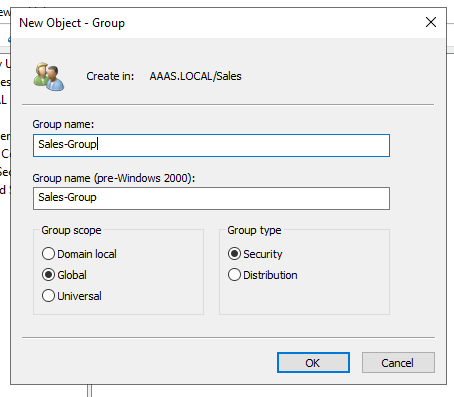454x397 pixels.
Task: Click the Sales-Group text in the first field
Action: tap(67, 144)
